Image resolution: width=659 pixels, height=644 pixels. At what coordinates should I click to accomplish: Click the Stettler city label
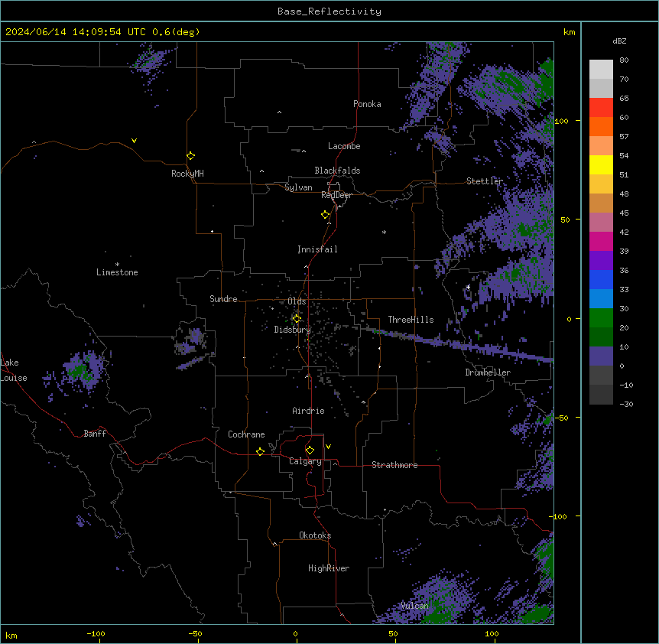(x=485, y=181)
